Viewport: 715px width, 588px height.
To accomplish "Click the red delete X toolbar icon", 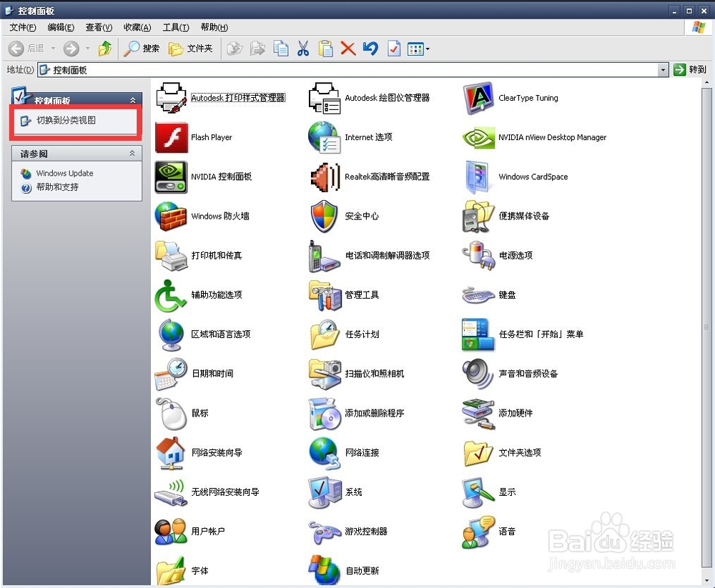I will [348, 49].
